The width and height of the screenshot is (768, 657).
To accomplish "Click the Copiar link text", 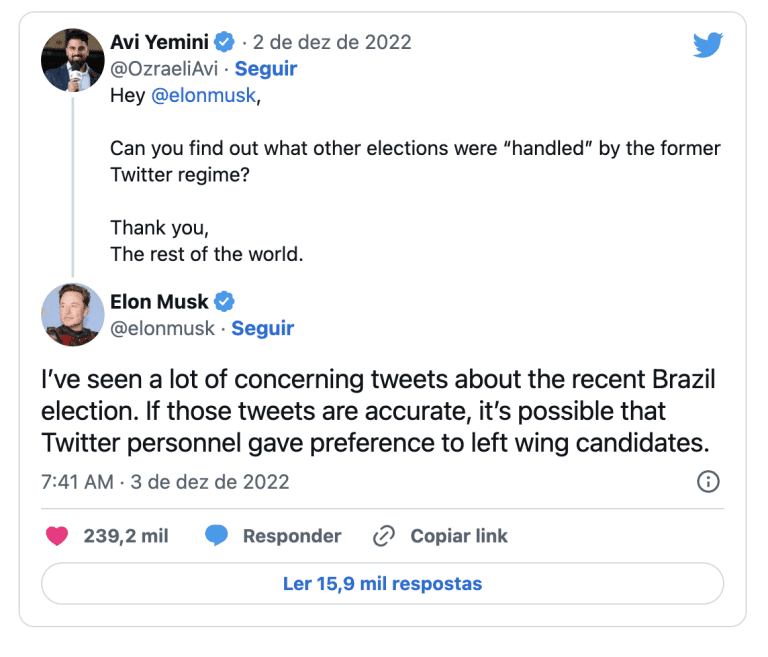I will pos(459,536).
